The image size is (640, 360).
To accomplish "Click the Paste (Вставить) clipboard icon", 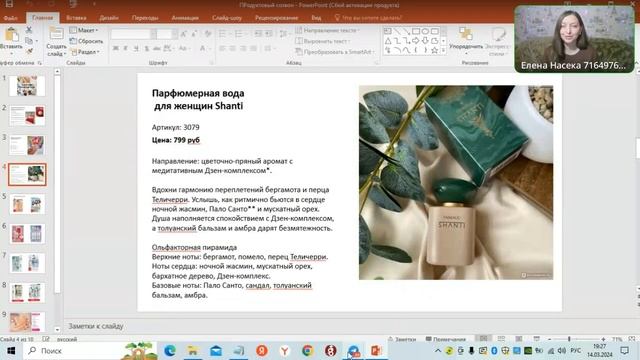I will (11, 35).
